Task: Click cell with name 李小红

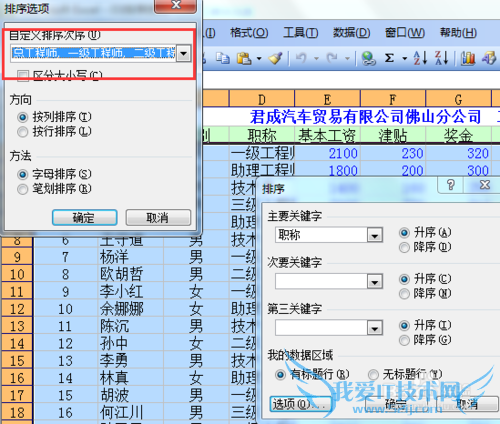Action: (x=131, y=291)
